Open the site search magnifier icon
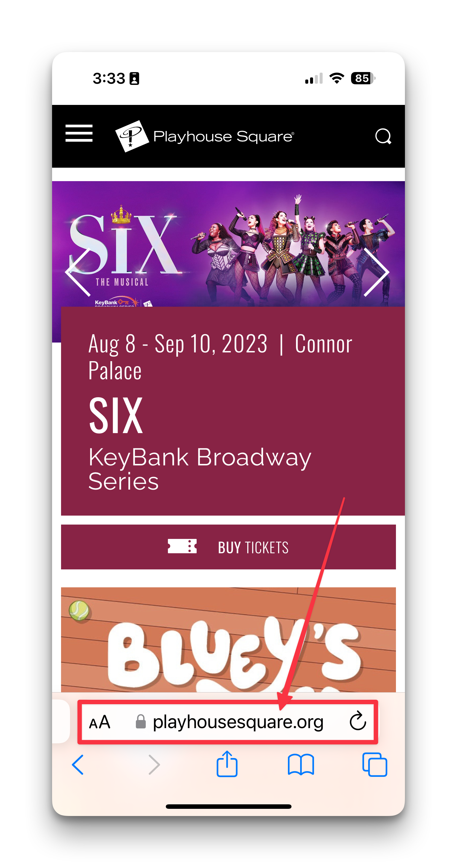The height and width of the screenshot is (868, 457). click(x=383, y=137)
